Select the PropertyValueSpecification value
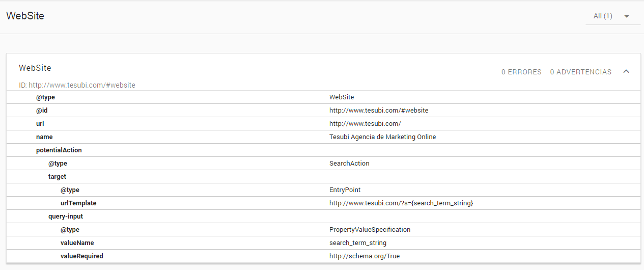Viewport: 644px width, 270px height. pyautogui.click(x=370, y=229)
